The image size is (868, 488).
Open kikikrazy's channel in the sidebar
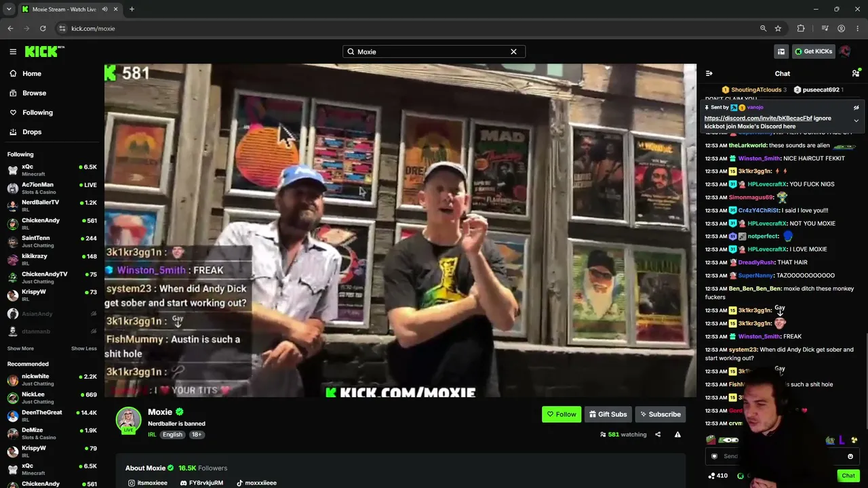tap(51, 259)
